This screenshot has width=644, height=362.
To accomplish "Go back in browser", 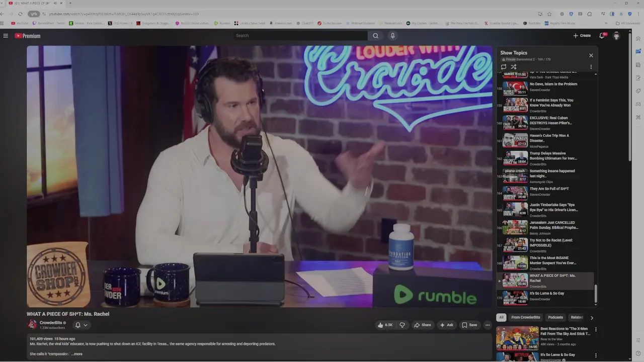I will pyautogui.click(x=3, y=14).
